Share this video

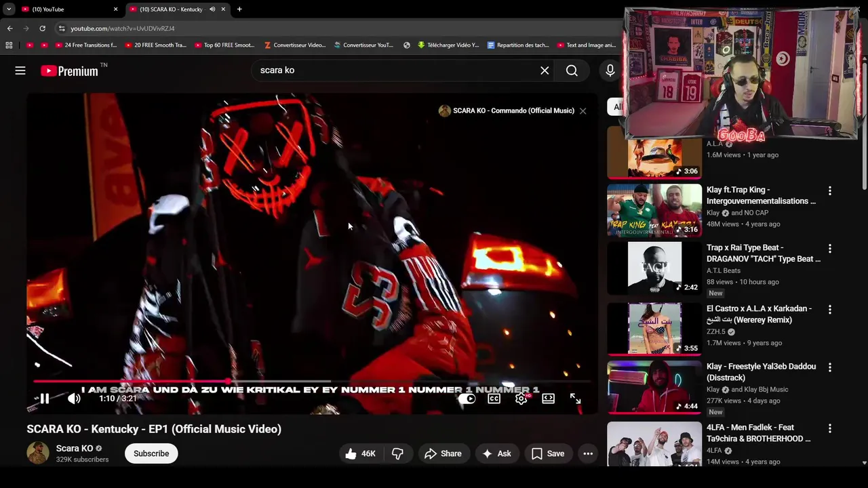443,453
